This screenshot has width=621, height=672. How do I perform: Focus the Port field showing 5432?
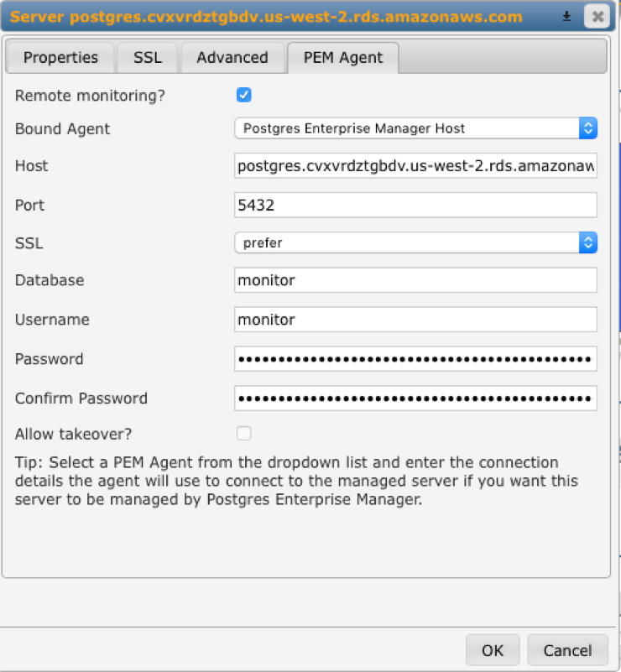(x=415, y=205)
